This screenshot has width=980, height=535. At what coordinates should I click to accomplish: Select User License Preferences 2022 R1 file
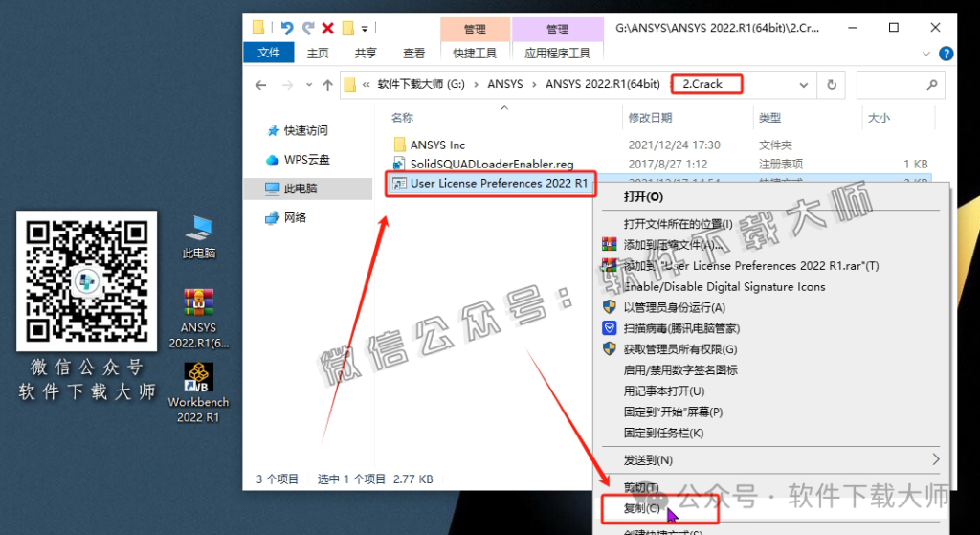pyautogui.click(x=499, y=183)
